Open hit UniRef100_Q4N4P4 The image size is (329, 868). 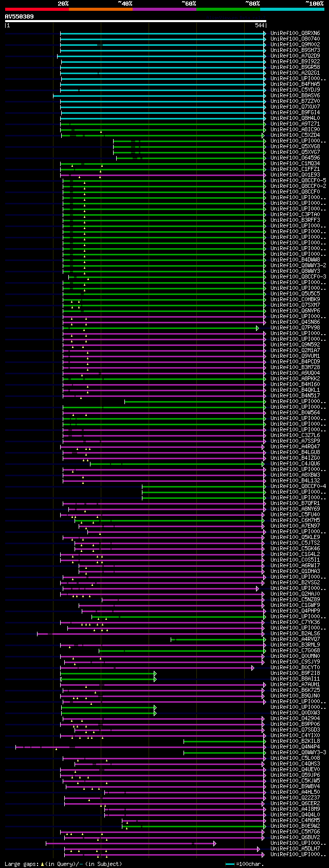[x=295, y=747]
